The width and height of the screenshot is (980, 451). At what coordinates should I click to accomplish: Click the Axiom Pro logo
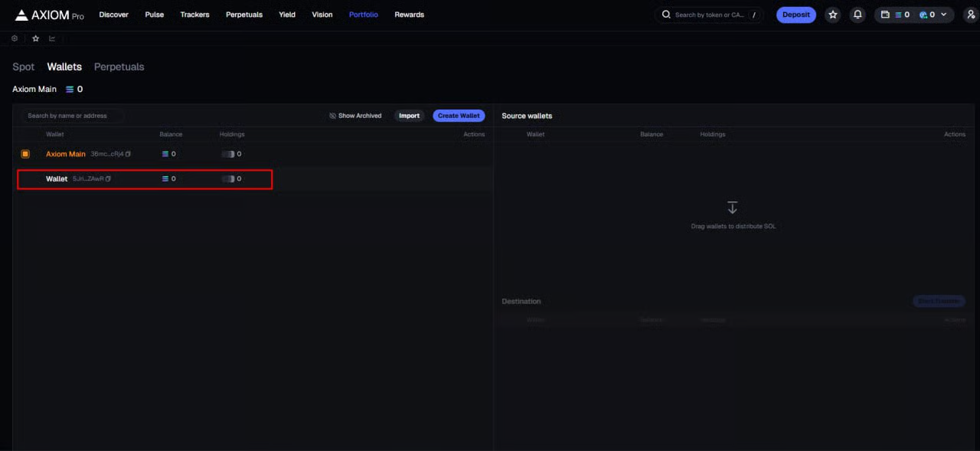[x=49, y=15]
